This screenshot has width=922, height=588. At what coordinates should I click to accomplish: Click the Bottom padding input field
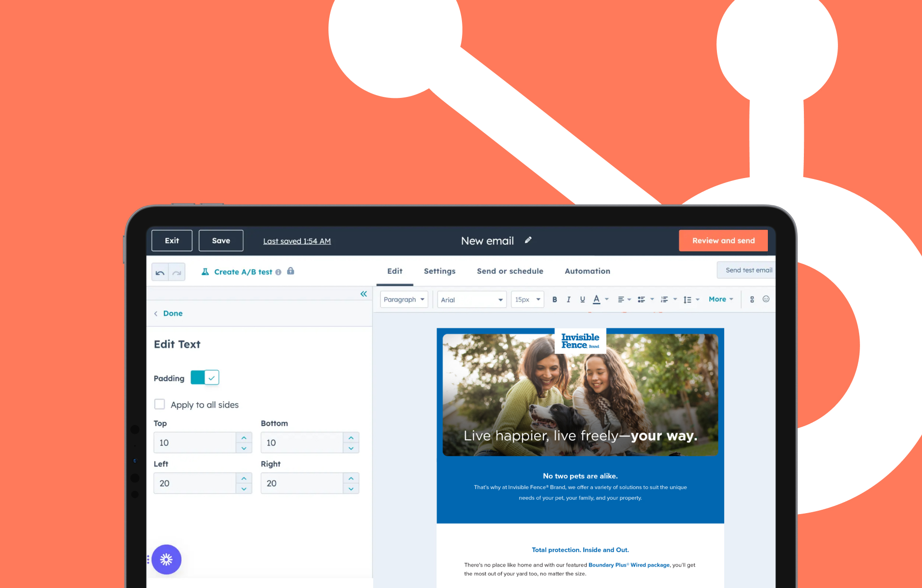pos(302,443)
